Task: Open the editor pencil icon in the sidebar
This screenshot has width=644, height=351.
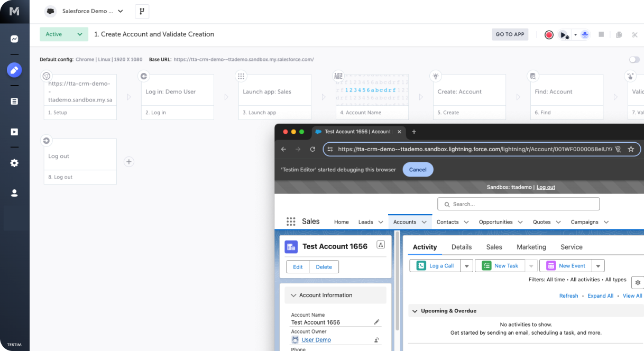Action: [15, 69]
